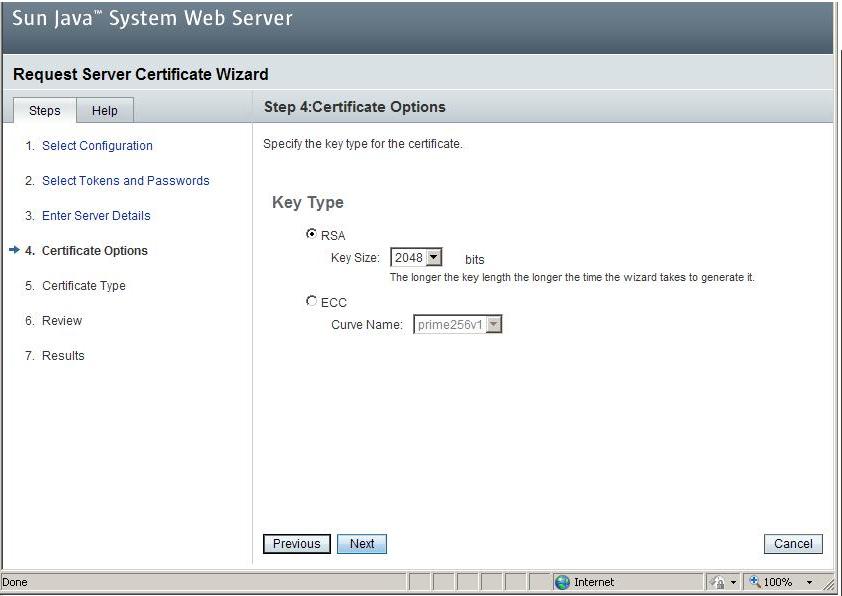Cancel the certificate request wizard

(793, 544)
